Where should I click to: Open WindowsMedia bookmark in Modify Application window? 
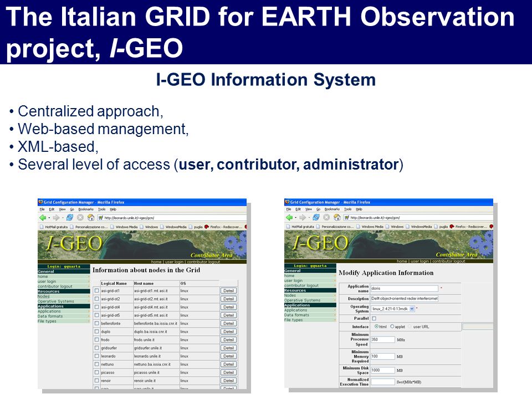[419, 226]
